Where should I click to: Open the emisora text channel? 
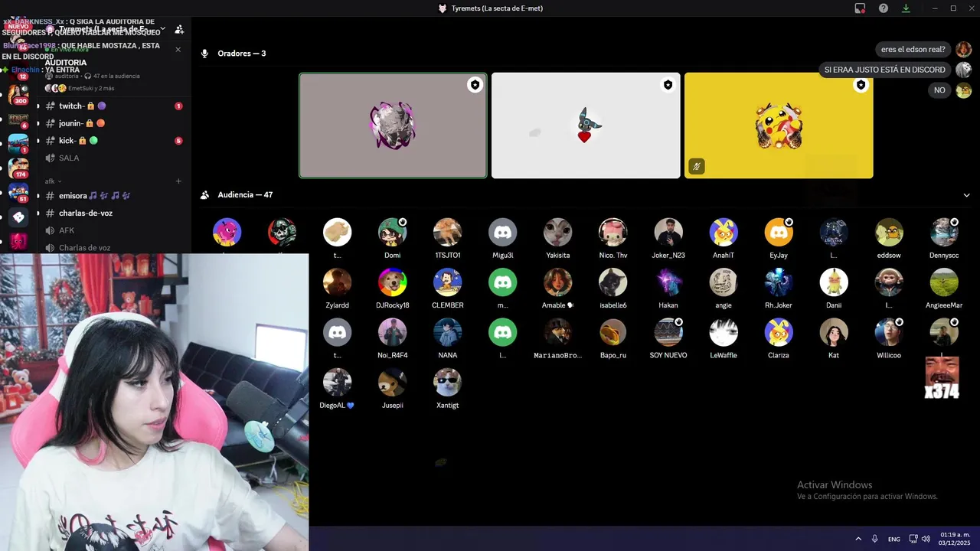click(113, 196)
